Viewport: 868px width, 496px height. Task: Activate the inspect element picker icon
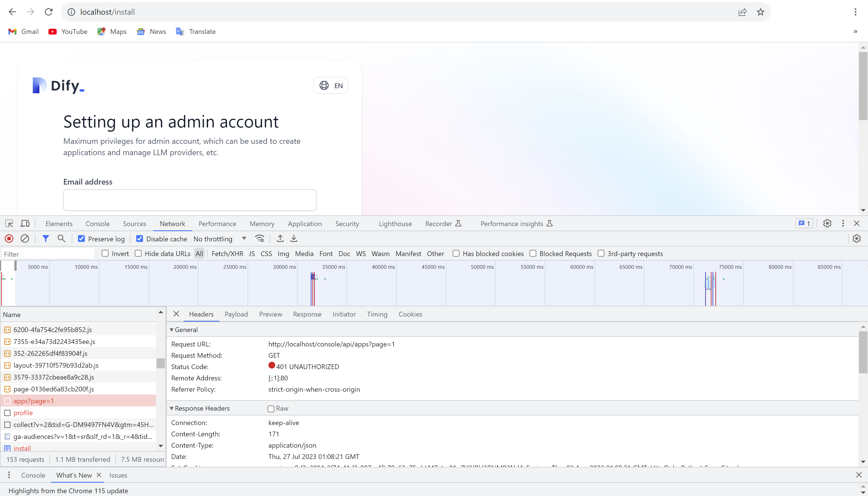pyautogui.click(x=9, y=224)
